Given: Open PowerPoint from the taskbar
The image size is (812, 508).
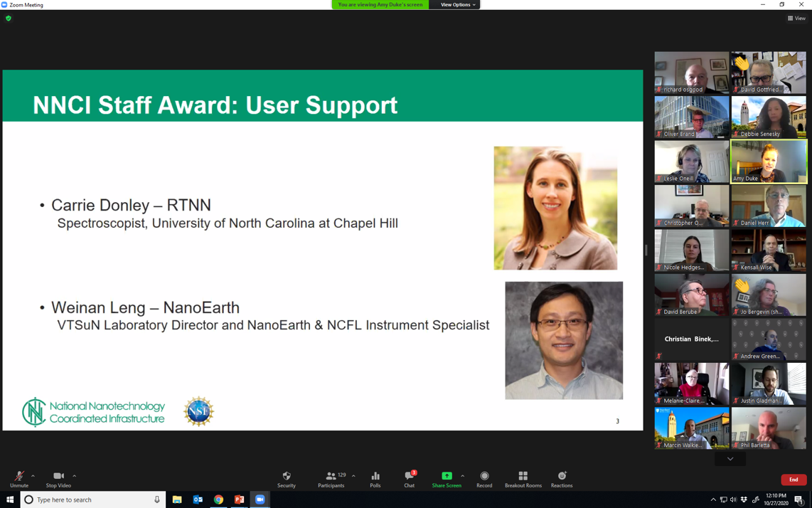Looking at the screenshot, I should [240, 499].
